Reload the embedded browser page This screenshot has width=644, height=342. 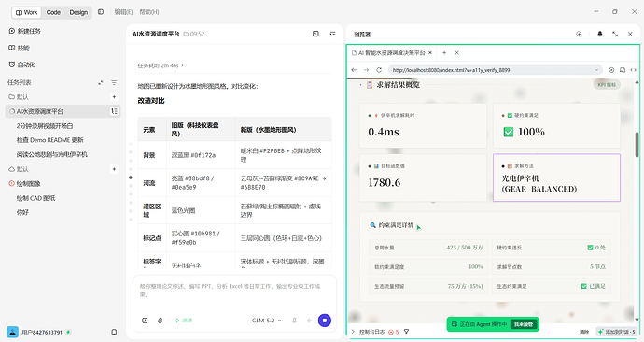(379, 70)
